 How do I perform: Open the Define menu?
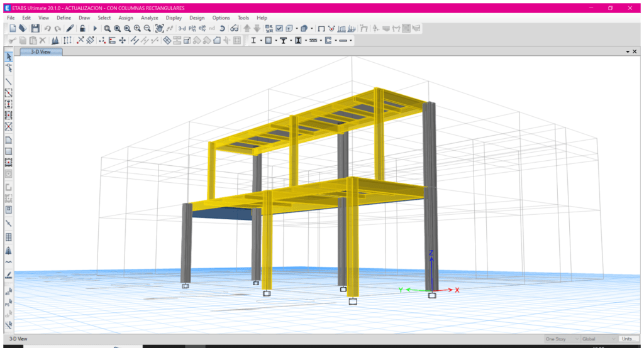tap(64, 18)
